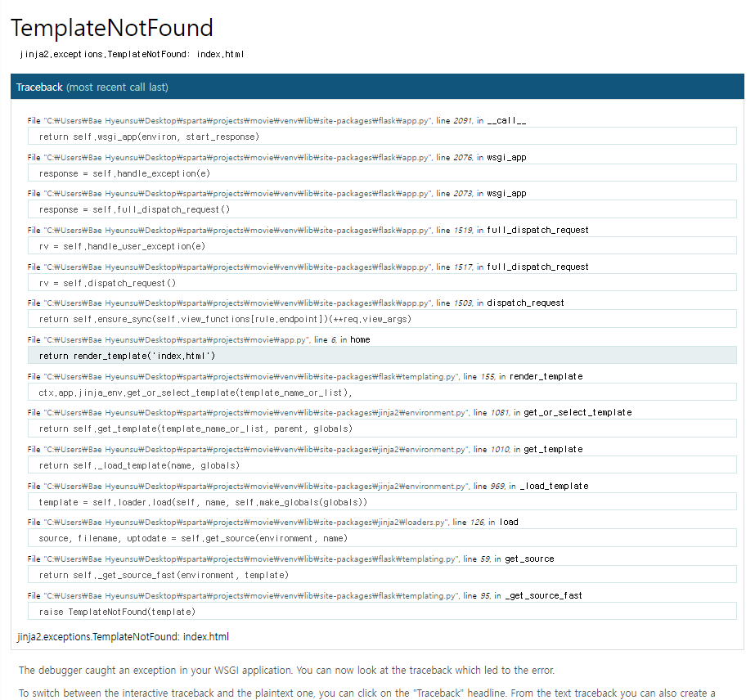This screenshot has width=755, height=700.
Task: Open the _load_template(name, globals) frame
Action: pyautogui.click(x=382, y=465)
